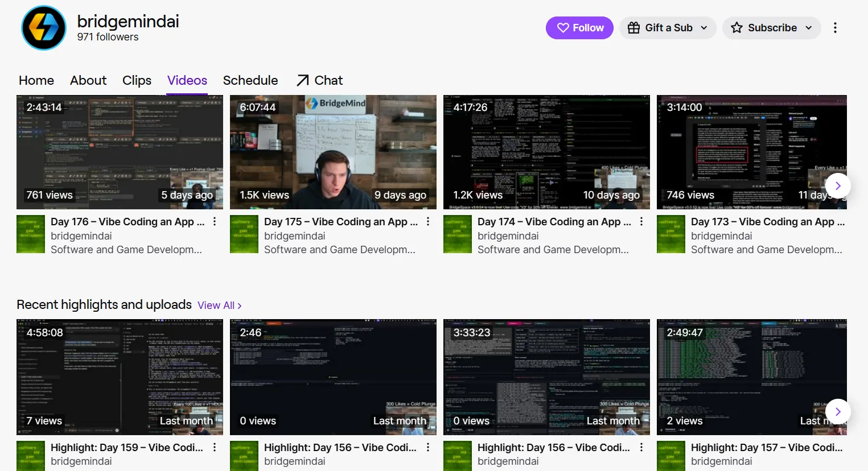Select the Videos tab

pos(187,80)
